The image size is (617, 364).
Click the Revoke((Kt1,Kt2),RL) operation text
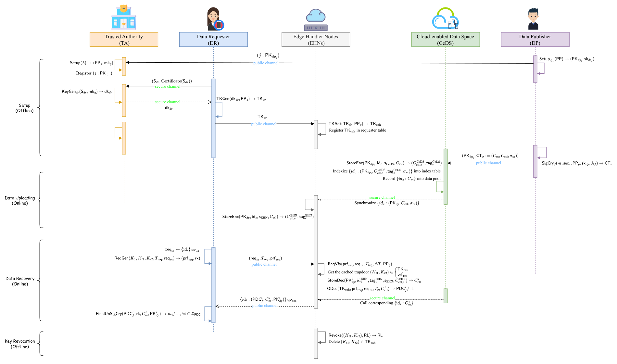click(355, 335)
